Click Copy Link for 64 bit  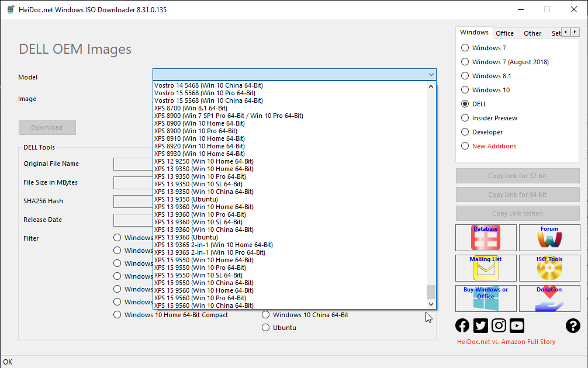click(x=517, y=195)
